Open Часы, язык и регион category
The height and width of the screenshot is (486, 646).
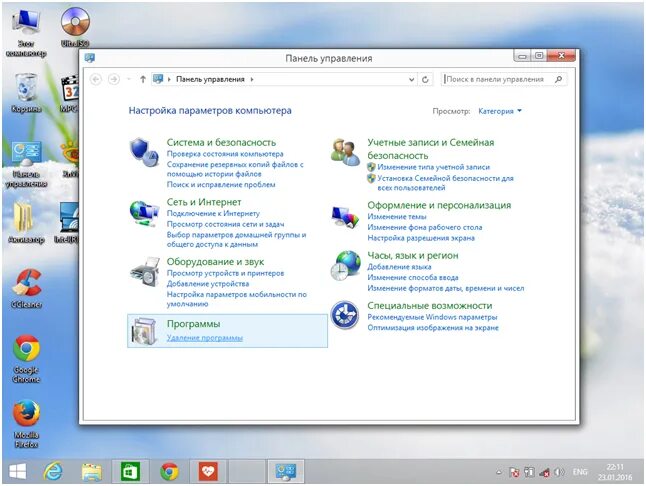pyautogui.click(x=413, y=255)
